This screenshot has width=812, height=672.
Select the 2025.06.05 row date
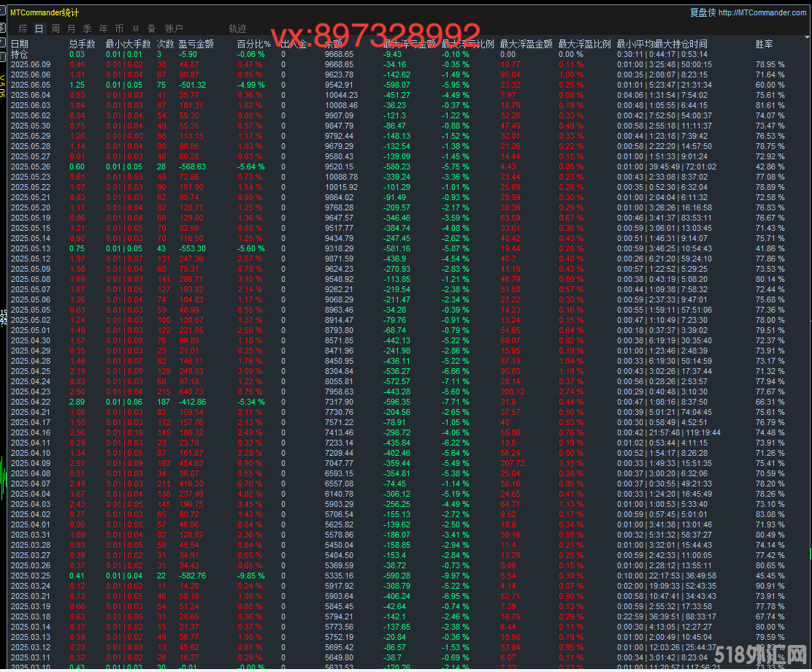31,85
